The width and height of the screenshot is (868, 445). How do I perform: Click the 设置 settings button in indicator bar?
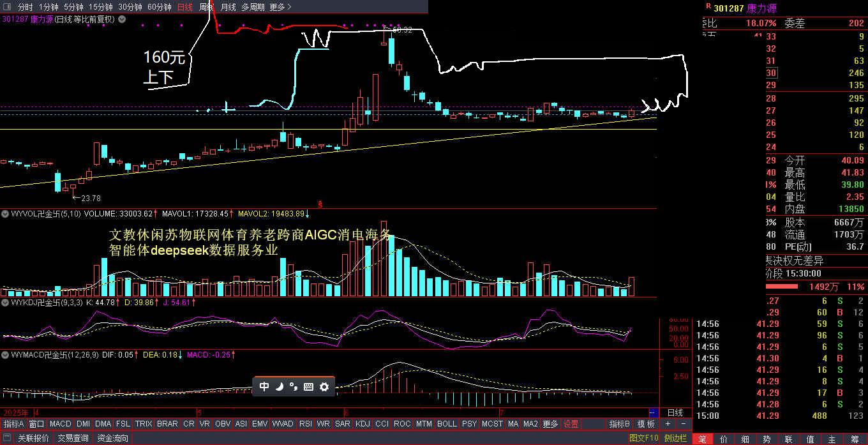(571, 424)
